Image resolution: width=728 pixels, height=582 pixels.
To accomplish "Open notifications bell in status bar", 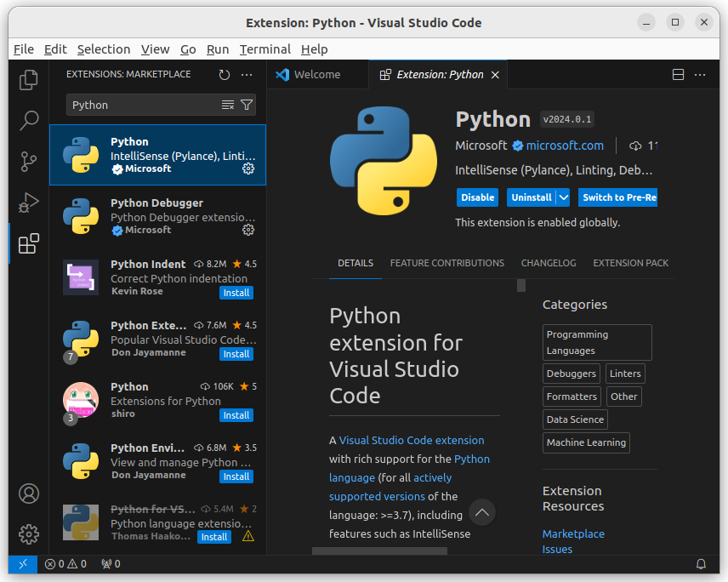I will point(701,563).
